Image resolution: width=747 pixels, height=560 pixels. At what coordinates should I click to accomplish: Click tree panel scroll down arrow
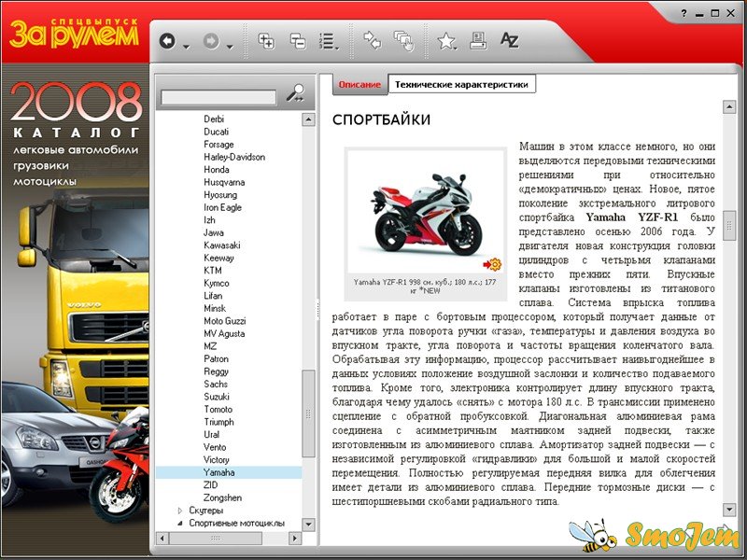[308, 525]
